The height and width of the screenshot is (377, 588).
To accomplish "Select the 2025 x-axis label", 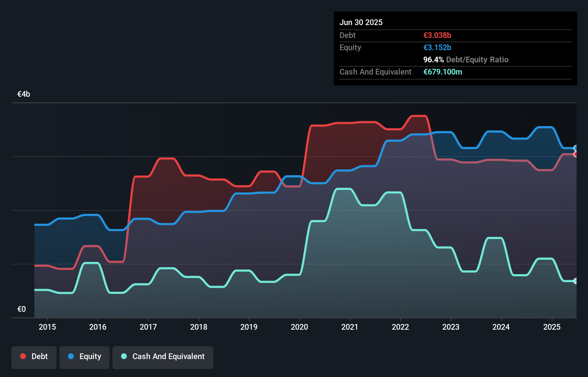I will tap(552, 327).
